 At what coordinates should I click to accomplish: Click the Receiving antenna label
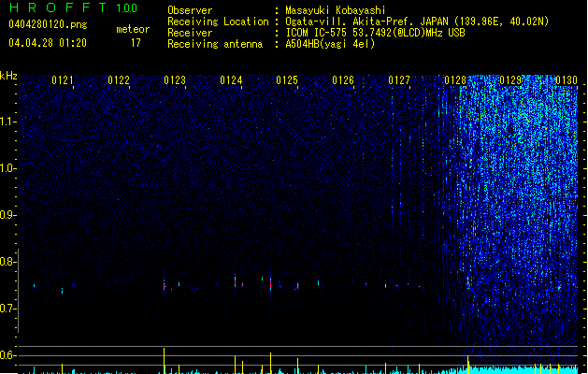[215, 44]
